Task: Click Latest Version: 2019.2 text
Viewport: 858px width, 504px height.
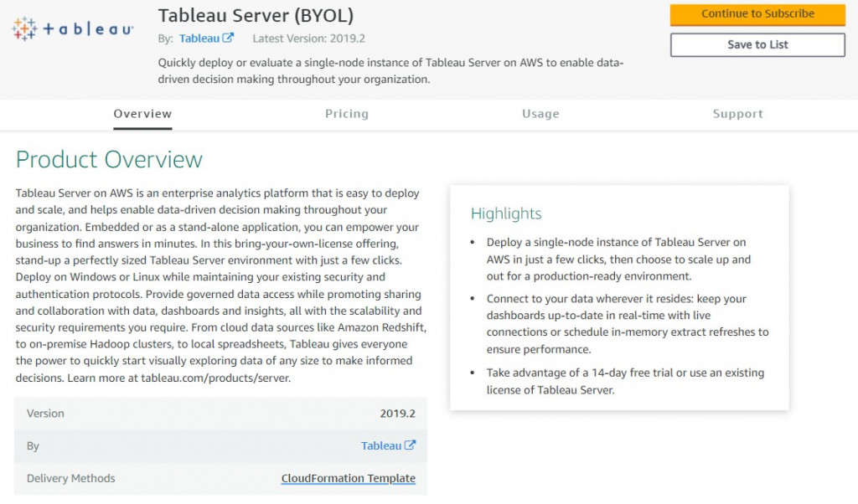Action: 308,39
